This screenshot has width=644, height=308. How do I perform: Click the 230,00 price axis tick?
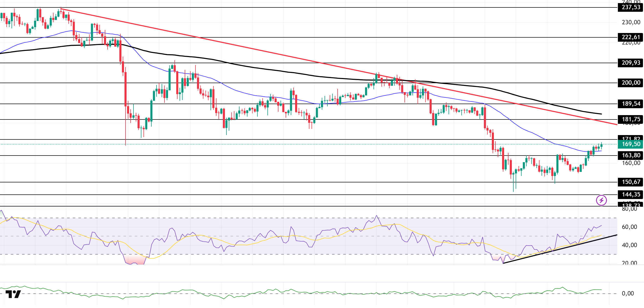[631, 23]
